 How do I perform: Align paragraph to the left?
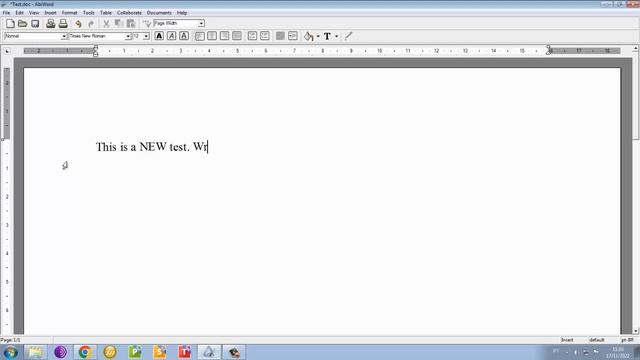click(x=199, y=36)
